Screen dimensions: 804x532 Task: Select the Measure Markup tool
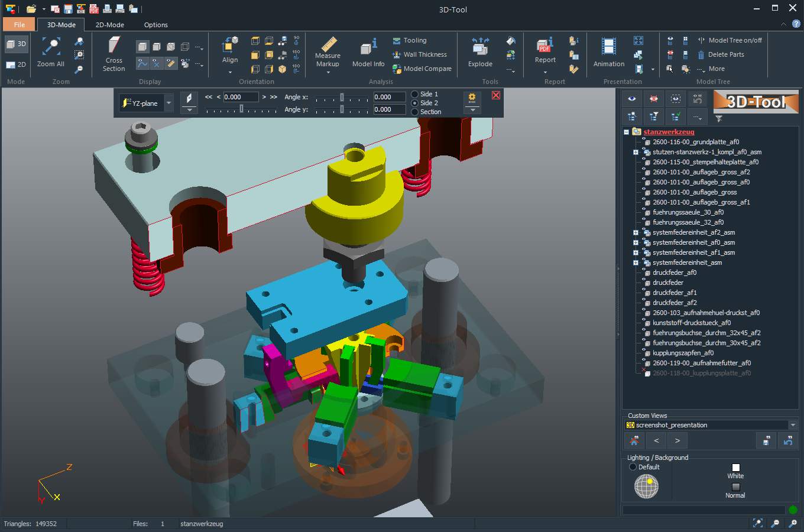328,53
